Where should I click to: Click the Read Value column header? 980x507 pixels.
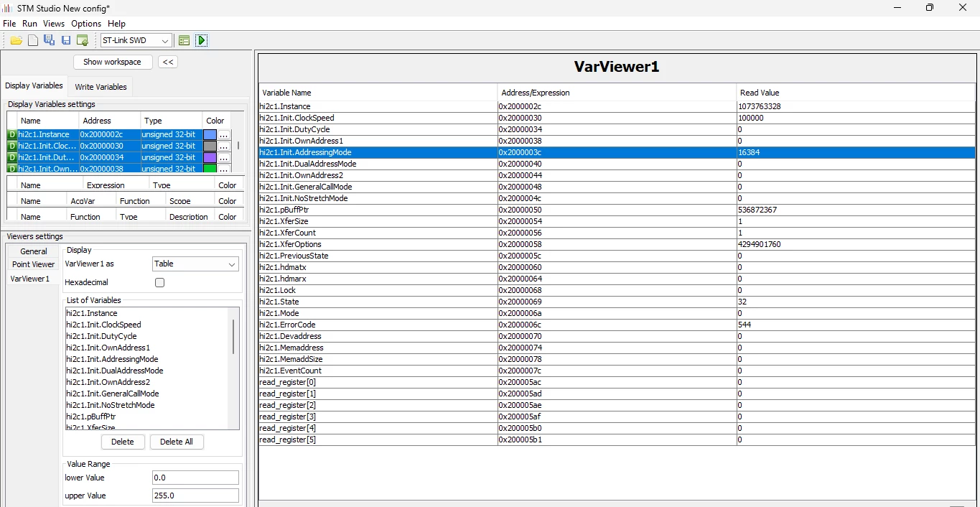coord(856,93)
